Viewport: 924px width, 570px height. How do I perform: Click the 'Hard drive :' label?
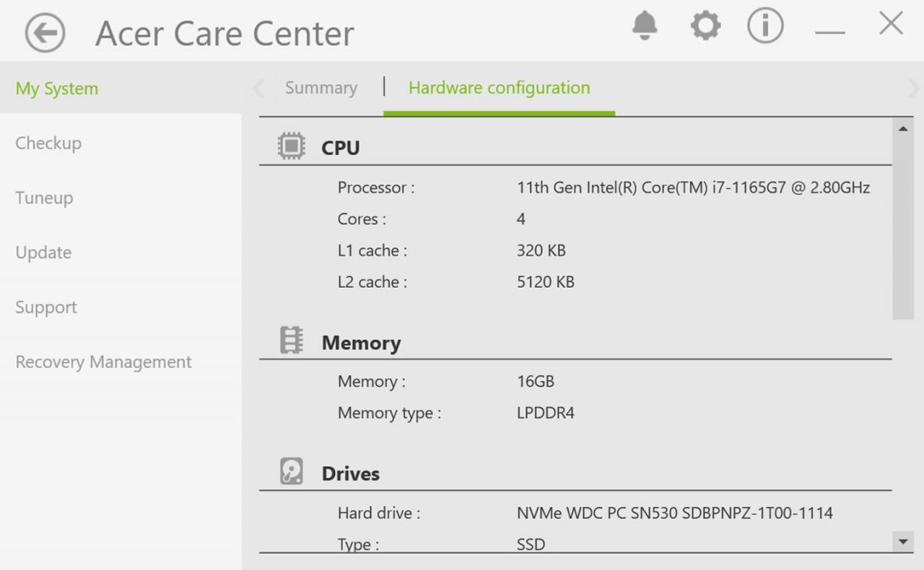point(379,513)
